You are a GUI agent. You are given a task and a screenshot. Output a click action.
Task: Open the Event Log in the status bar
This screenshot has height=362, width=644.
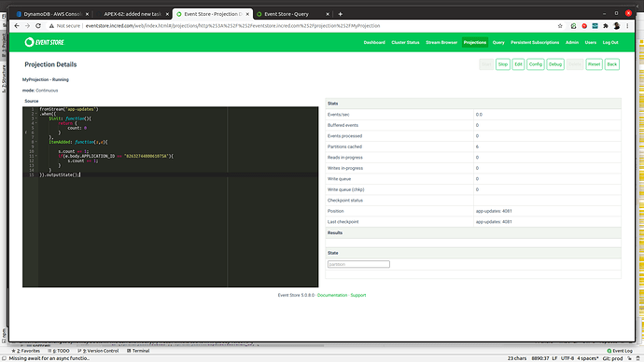[620, 351]
